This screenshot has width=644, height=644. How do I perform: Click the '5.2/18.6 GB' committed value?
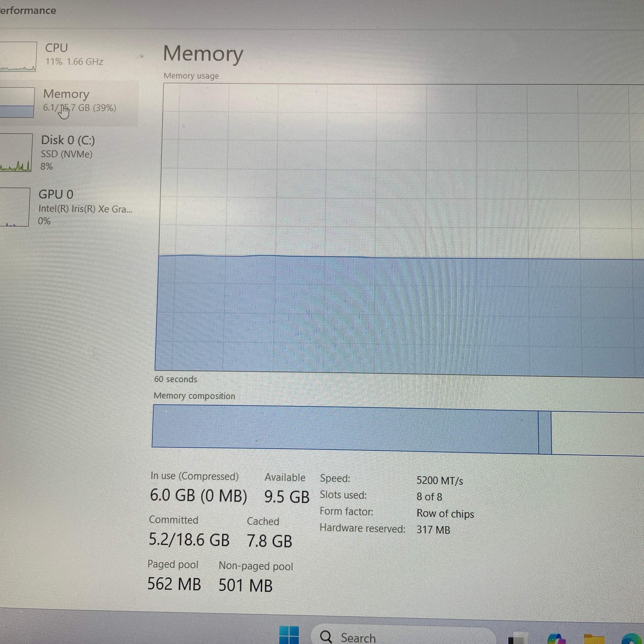point(189,540)
